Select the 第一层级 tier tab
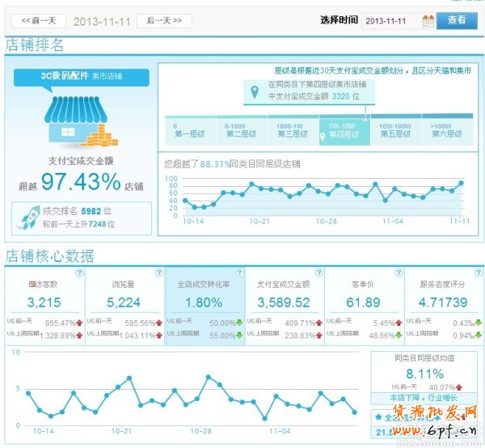The image size is (485, 448). (188, 130)
